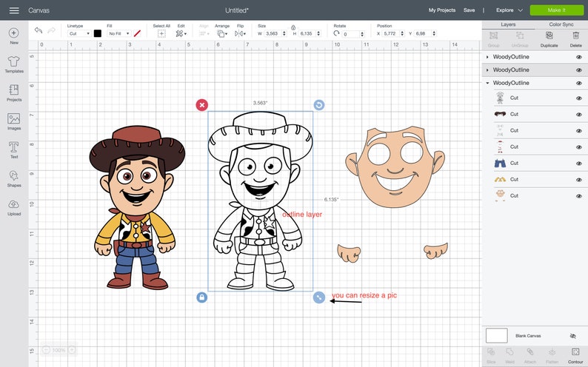Zoom out with the minus button
Screen dimensions: 588x367
46,350
